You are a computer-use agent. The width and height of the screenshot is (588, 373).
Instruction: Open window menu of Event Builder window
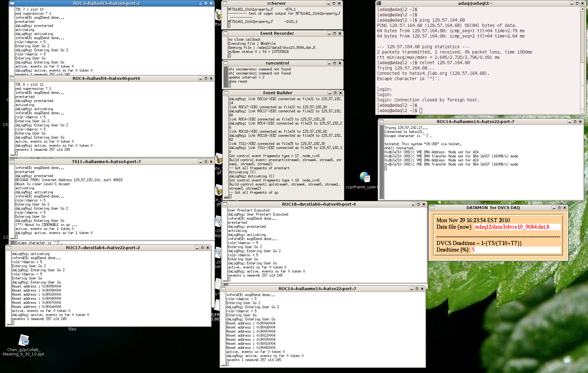pyautogui.click(x=226, y=93)
